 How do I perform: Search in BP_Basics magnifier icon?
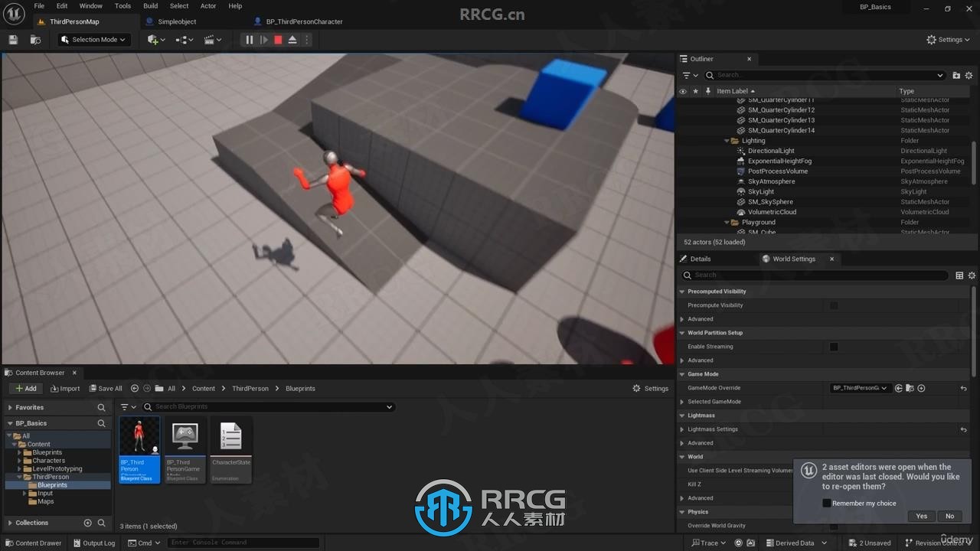click(101, 423)
